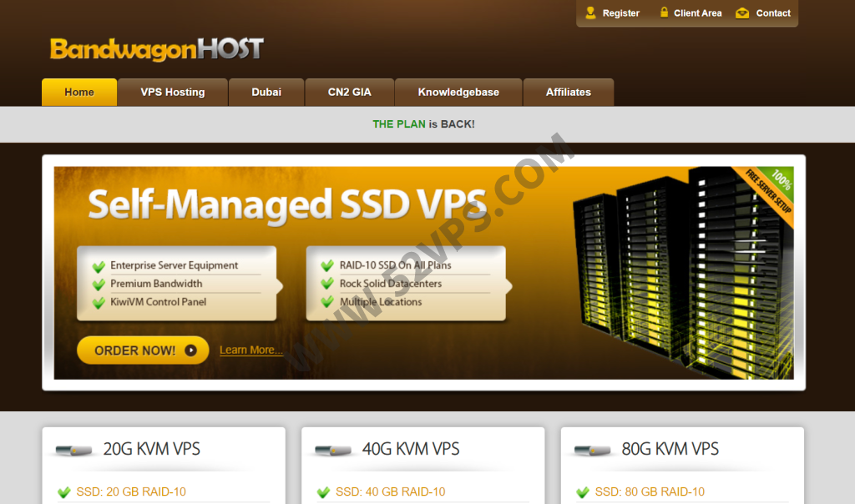This screenshot has width=855, height=504.
Task: Open the Home tab
Action: 79,92
